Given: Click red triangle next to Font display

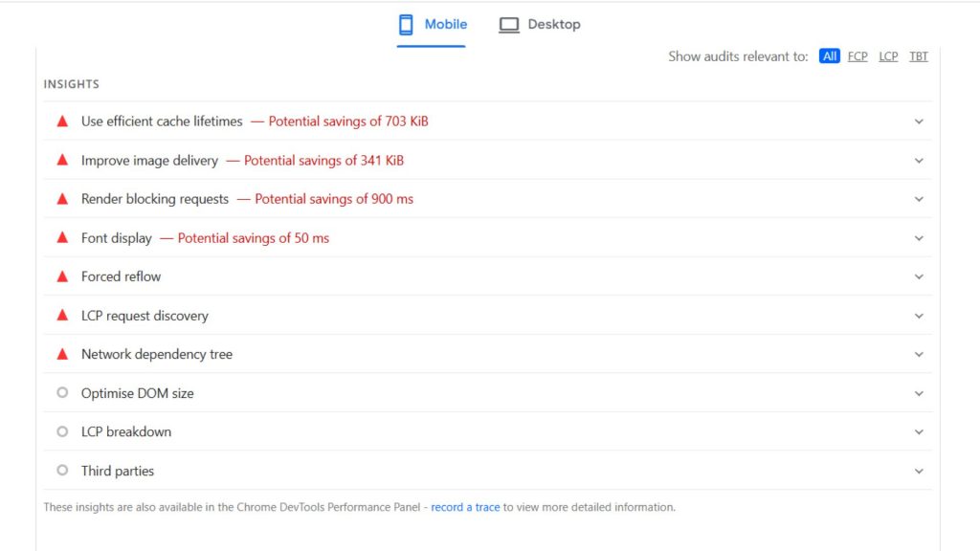Looking at the screenshot, I should [x=62, y=238].
